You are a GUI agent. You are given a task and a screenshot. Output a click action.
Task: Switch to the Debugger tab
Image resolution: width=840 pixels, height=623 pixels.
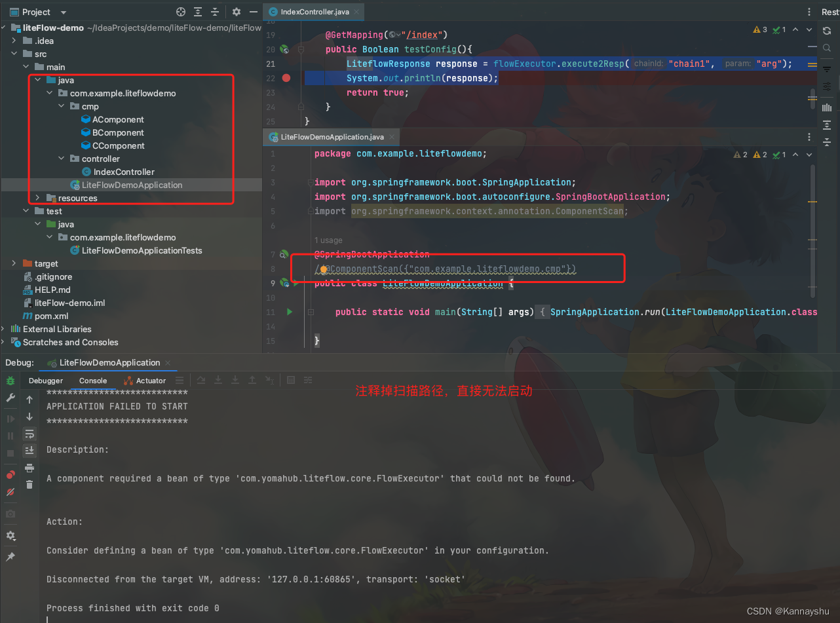[x=46, y=381]
